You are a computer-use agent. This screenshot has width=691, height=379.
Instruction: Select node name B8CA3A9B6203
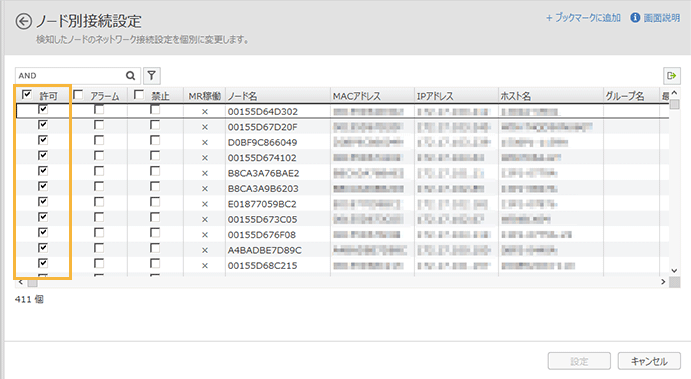(x=263, y=189)
